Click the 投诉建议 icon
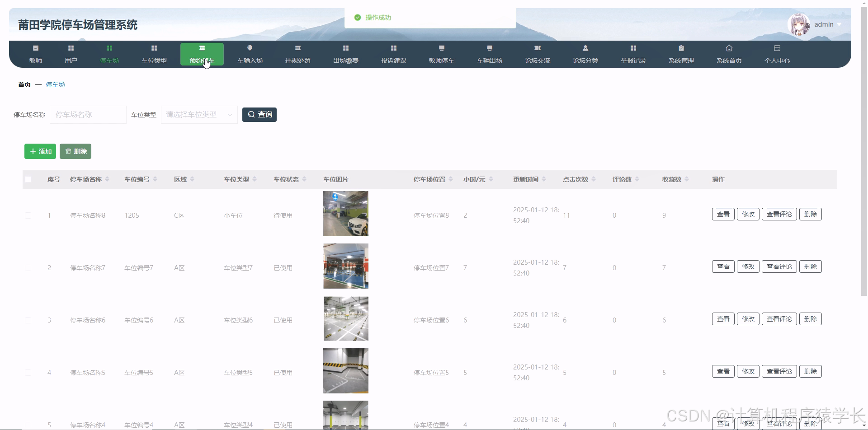Screen dimensions: 868x430 coord(394,48)
